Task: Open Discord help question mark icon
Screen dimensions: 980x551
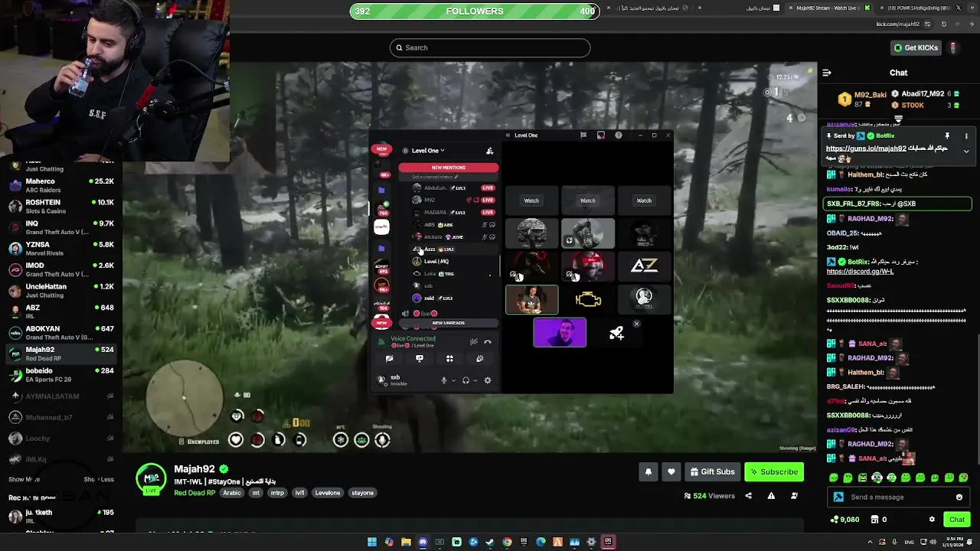Action: click(x=618, y=135)
